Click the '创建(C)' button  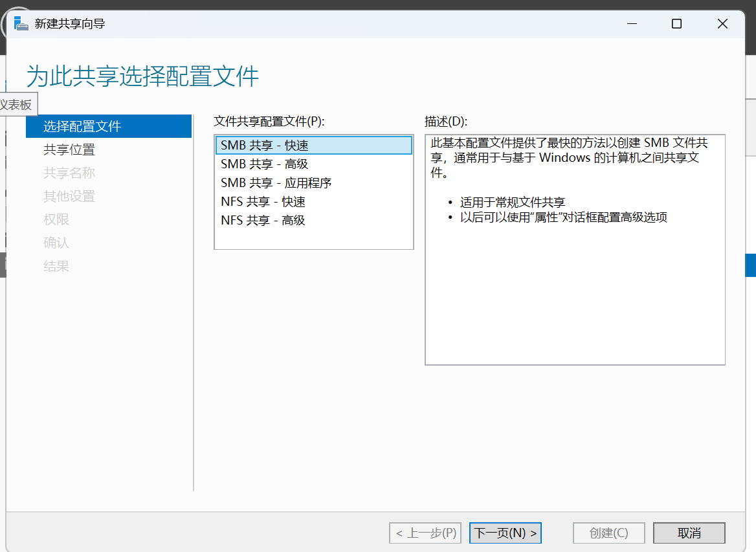(x=608, y=533)
